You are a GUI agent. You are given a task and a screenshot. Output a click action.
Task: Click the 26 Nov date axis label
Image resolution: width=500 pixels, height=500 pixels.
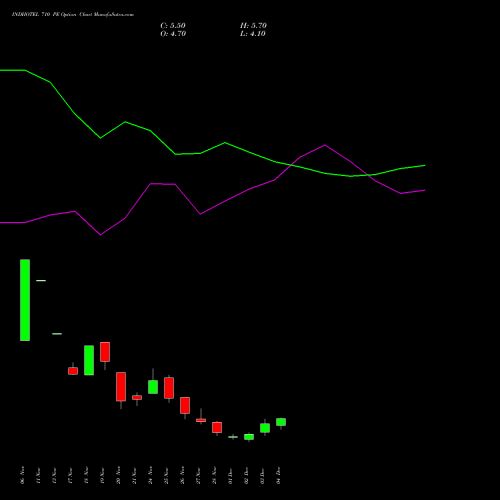182,475
